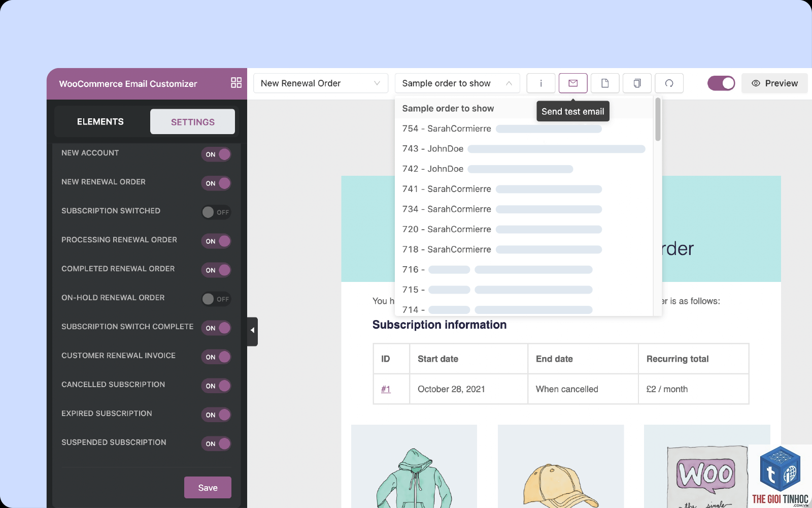
Task: Click the WooCommerce Email Customizer title
Action: tap(128, 84)
